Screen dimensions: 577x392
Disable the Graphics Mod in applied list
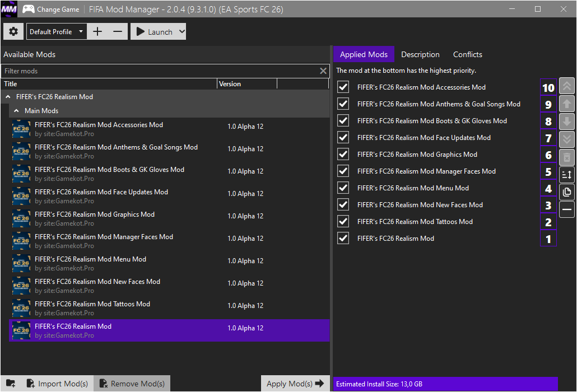tap(343, 155)
